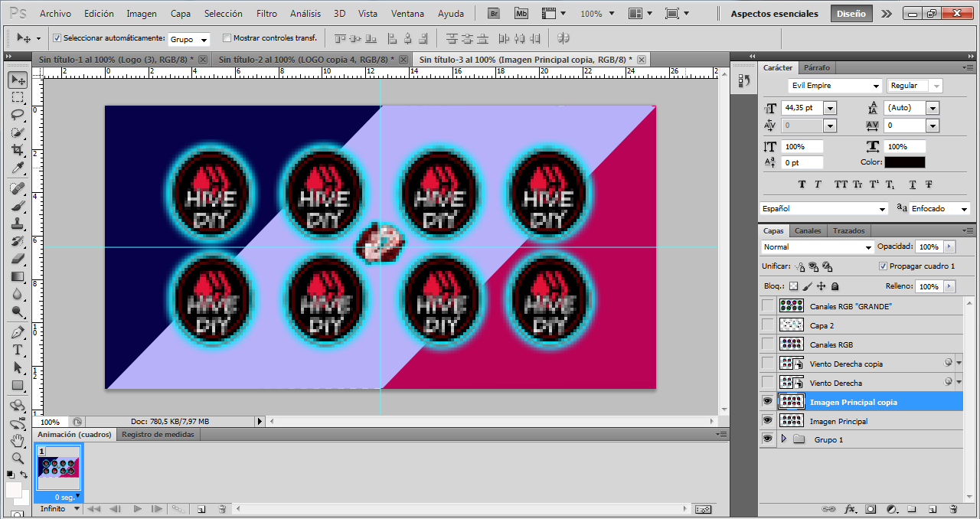The image size is (980, 519).
Task: Select the Brush tool
Action: coord(18,207)
